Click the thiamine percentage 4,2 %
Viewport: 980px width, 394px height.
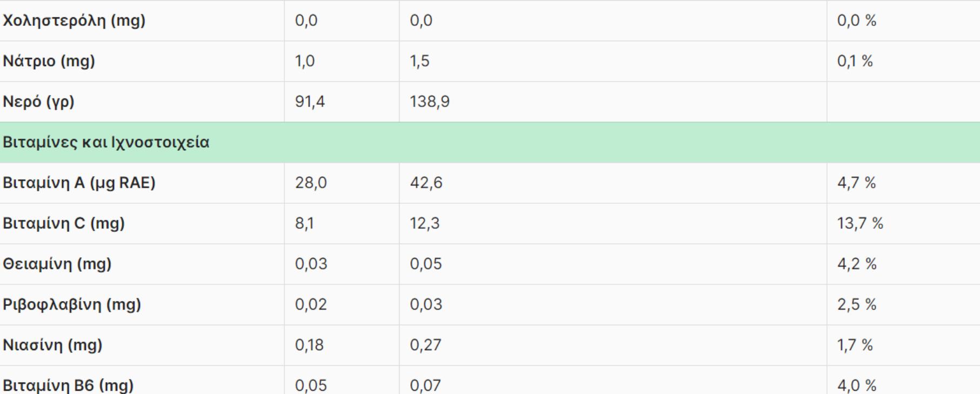pyautogui.click(x=857, y=264)
